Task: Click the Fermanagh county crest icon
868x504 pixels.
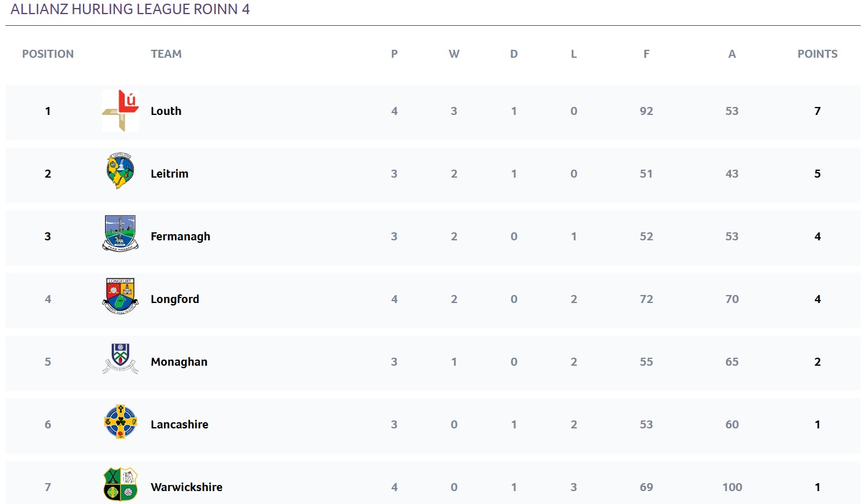Action: [120, 234]
